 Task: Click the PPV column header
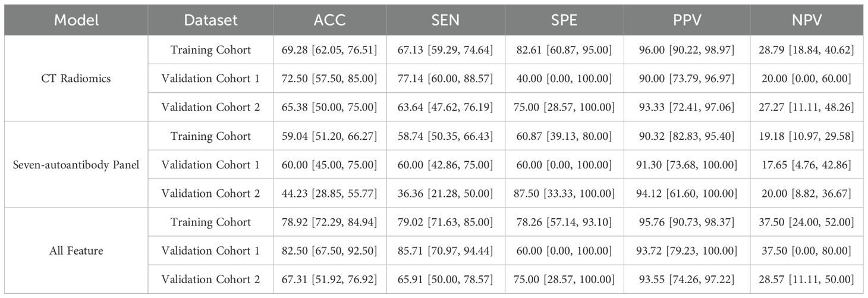tap(687, 20)
